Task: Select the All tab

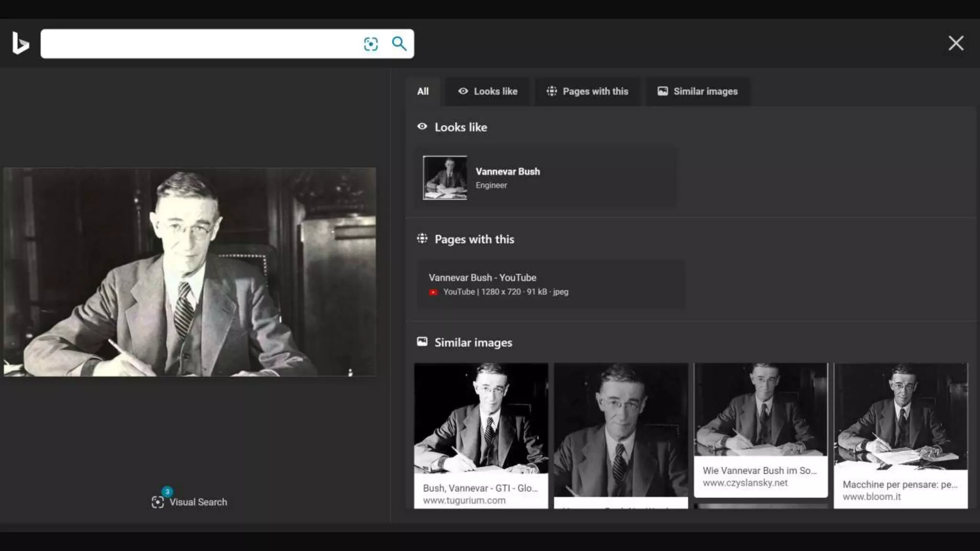Action: [x=423, y=91]
